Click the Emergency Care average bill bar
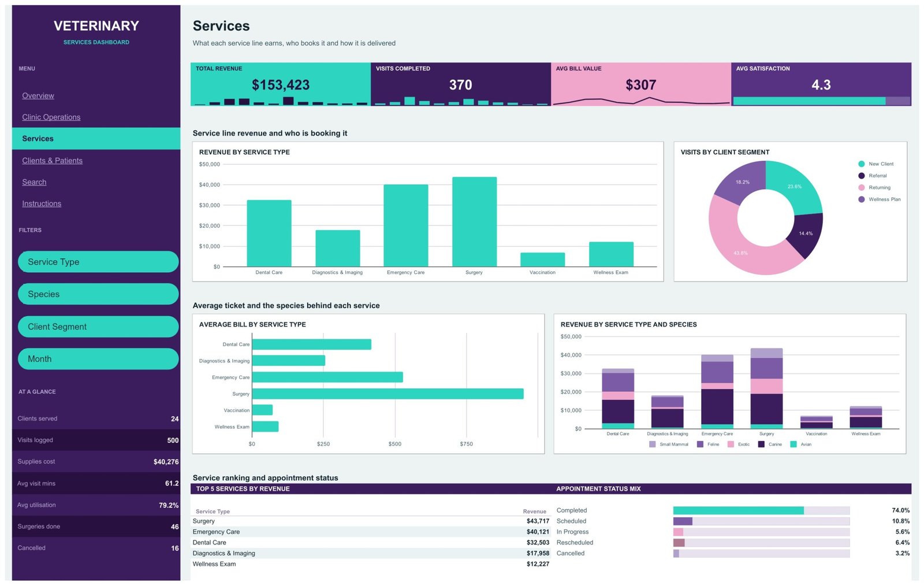This screenshot has height=586, width=924. [327, 377]
